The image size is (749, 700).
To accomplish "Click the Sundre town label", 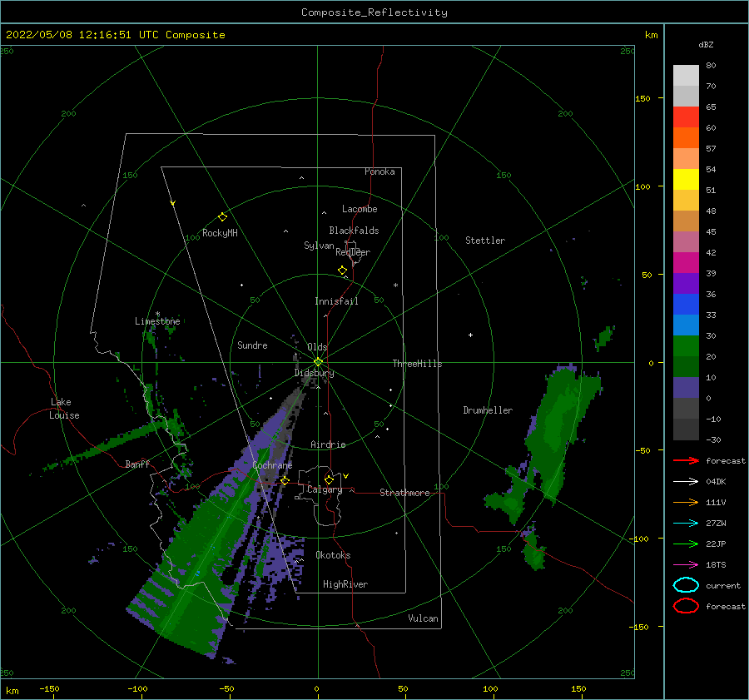I will coord(252,345).
